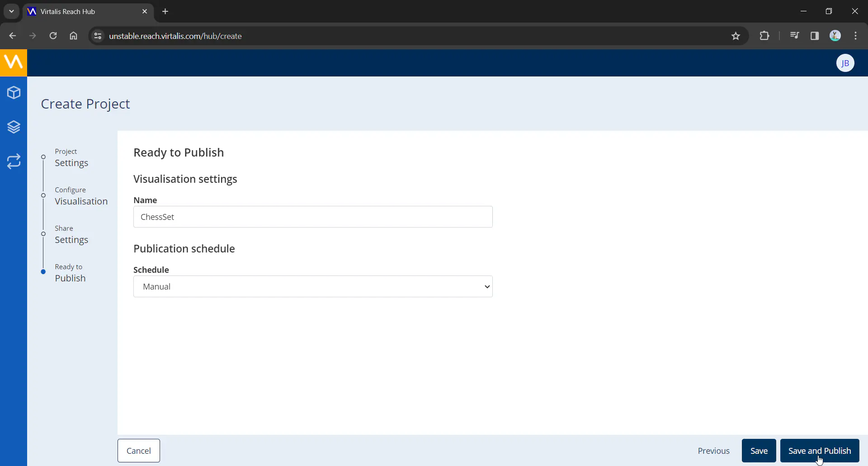Click the Name field label
The height and width of the screenshot is (466, 868).
click(145, 200)
